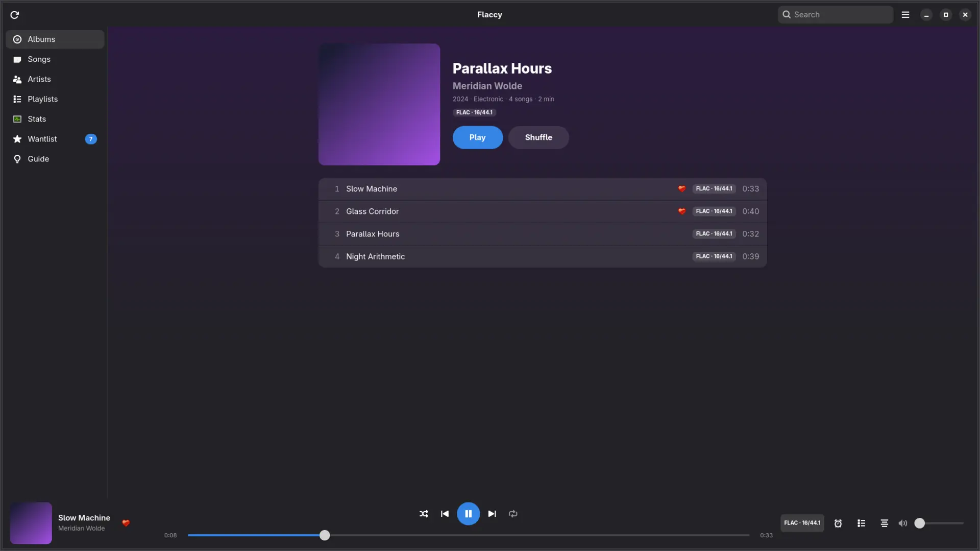Toggle shuffle in playback controls
The width and height of the screenshot is (980, 551).
424,514
